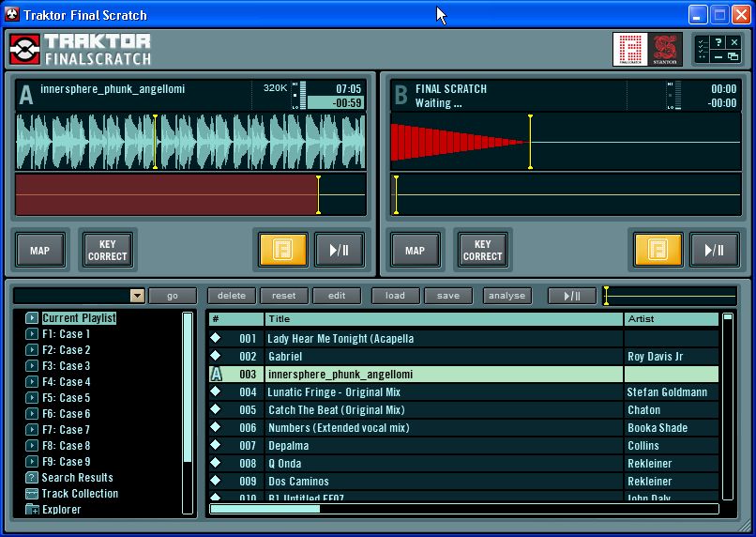Click the X icon in Traktor header
The height and width of the screenshot is (537, 756).
[x=733, y=42]
